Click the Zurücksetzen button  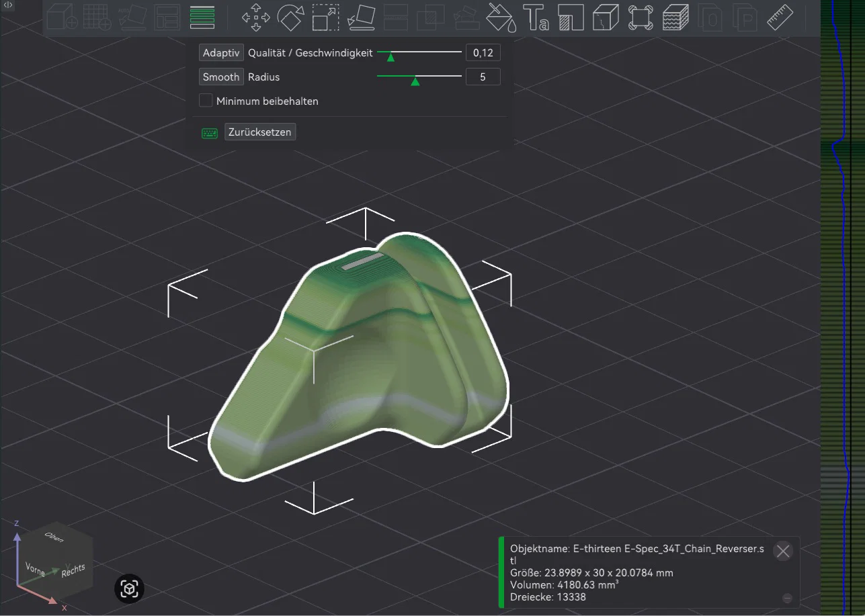260,132
